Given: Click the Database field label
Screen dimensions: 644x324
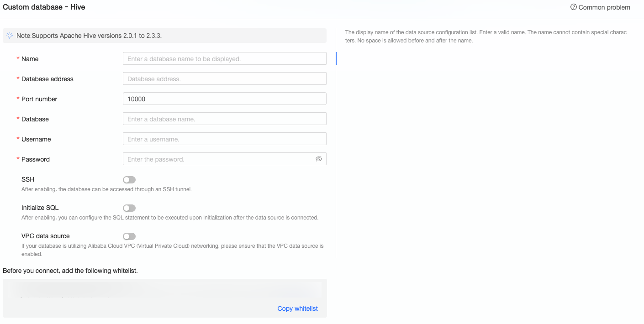Looking at the screenshot, I should 35,119.
